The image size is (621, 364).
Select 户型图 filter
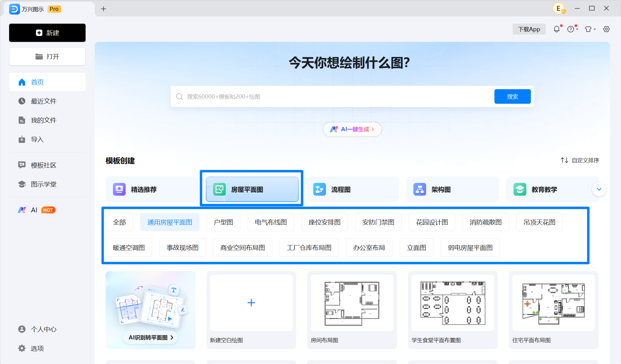(223, 222)
